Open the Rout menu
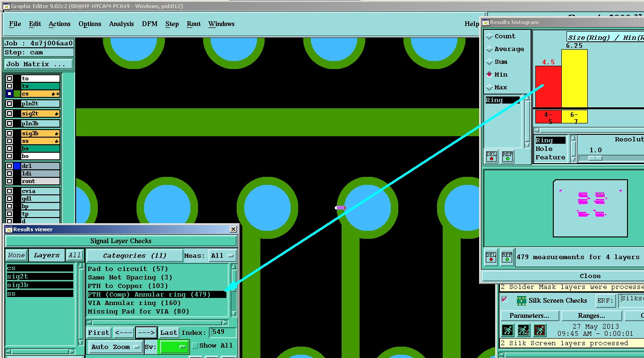Viewport: 644px width, 358px height. pyautogui.click(x=194, y=24)
